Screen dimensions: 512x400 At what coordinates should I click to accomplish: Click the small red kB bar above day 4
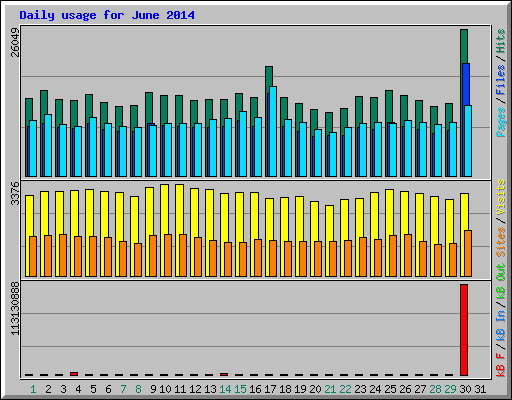(74, 374)
